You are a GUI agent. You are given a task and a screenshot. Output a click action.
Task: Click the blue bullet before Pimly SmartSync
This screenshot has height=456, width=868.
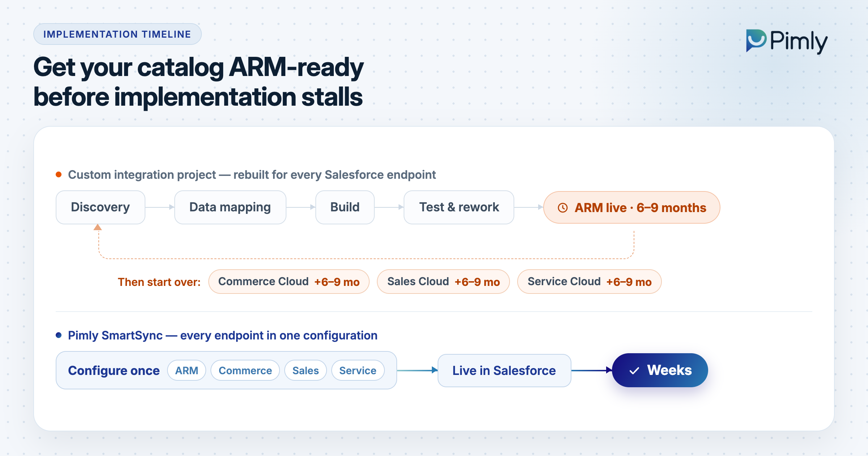pyautogui.click(x=59, y=335)
